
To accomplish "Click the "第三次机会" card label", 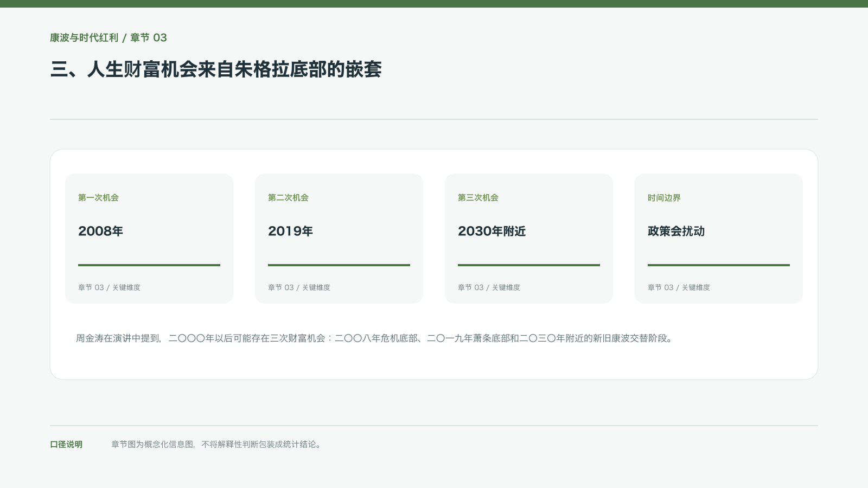I will (478, 197).
